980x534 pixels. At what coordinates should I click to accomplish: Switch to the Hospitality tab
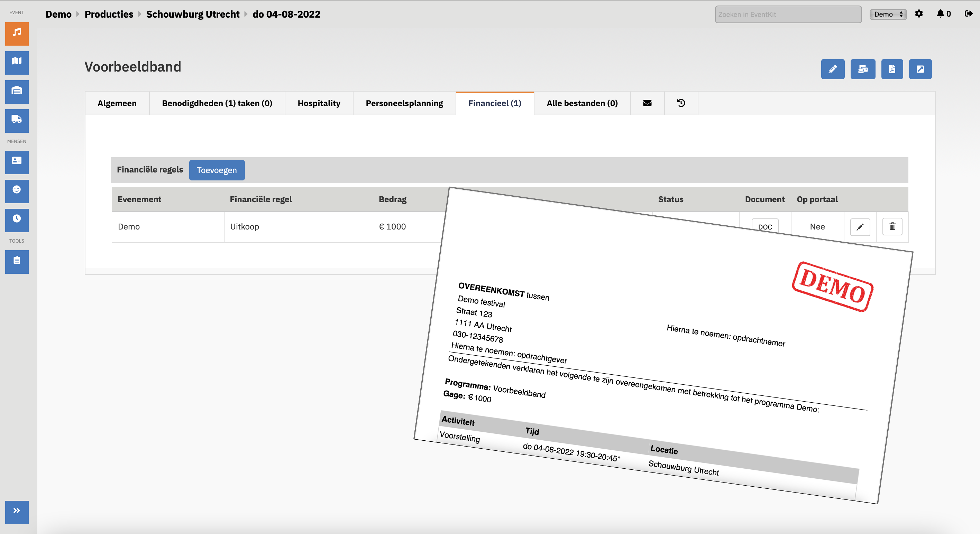[319, 103]
